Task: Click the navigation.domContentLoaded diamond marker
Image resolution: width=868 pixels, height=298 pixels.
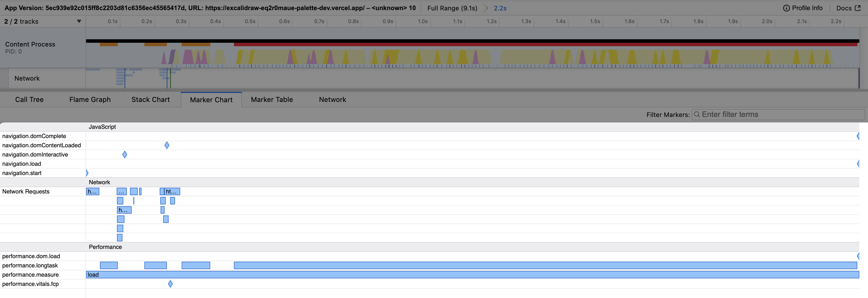Action: (167, 145)
